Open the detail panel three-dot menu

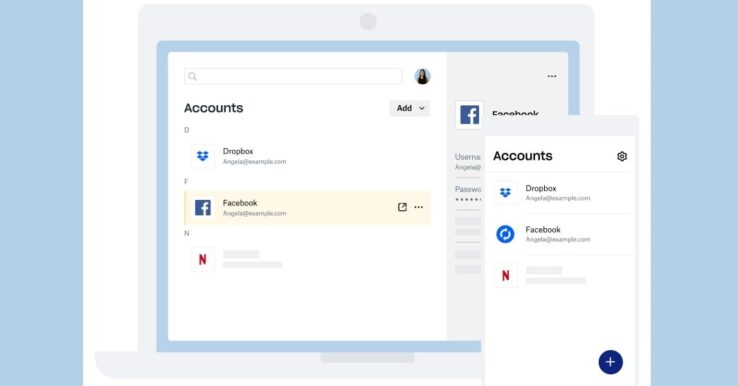pos(552,76)
